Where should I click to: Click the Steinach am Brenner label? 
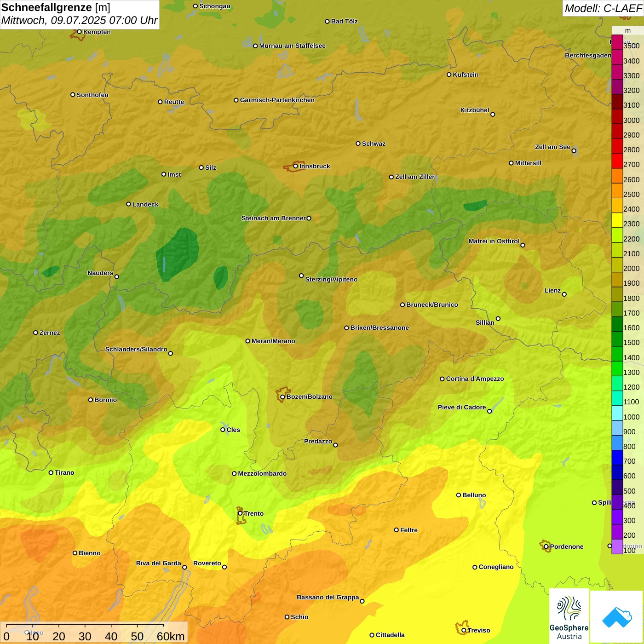[273, 218]
